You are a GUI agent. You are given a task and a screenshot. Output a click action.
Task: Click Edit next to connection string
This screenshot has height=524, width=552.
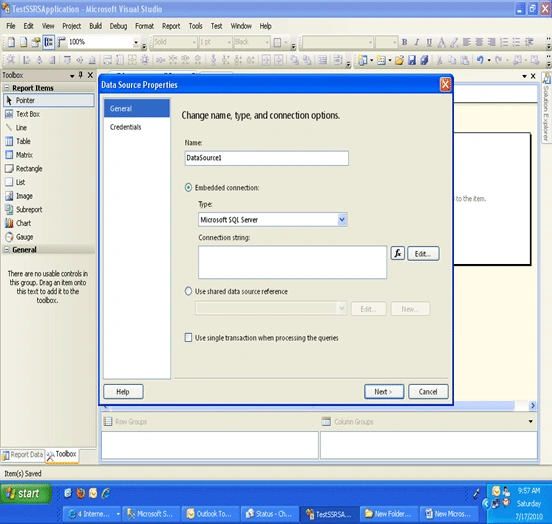423,254
